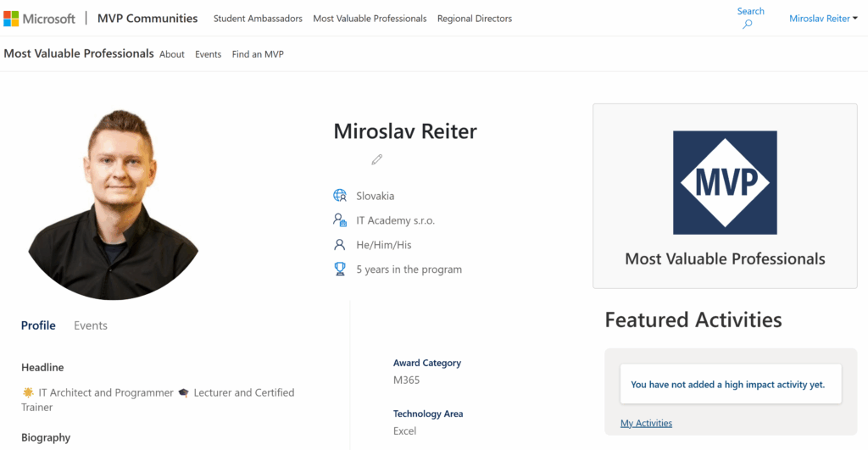
Task: Open Regional Directors page
Action: click(x=475, y=19)
